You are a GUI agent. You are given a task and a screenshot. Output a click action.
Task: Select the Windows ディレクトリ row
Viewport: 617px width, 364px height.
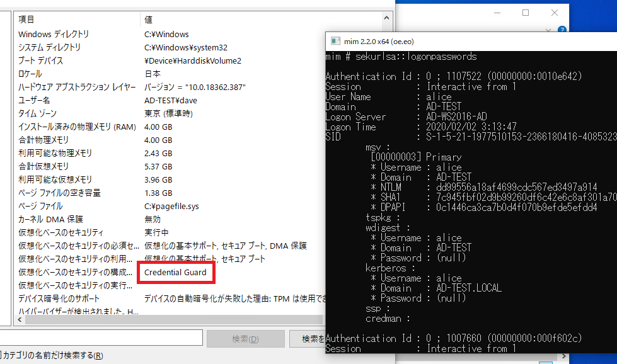[x=171, y=34]
